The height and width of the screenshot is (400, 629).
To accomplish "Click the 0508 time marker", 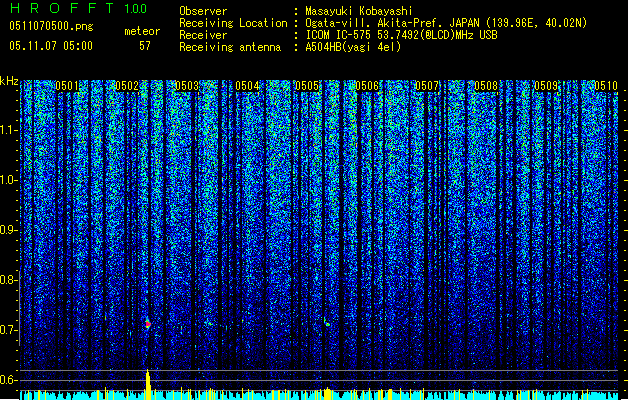I will pyautogui.click(x=486, y=86).
